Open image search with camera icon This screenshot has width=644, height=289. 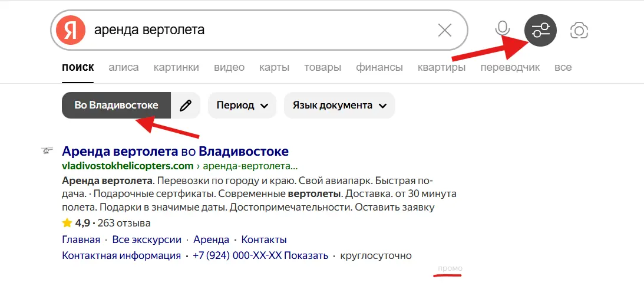coord(579,30)
